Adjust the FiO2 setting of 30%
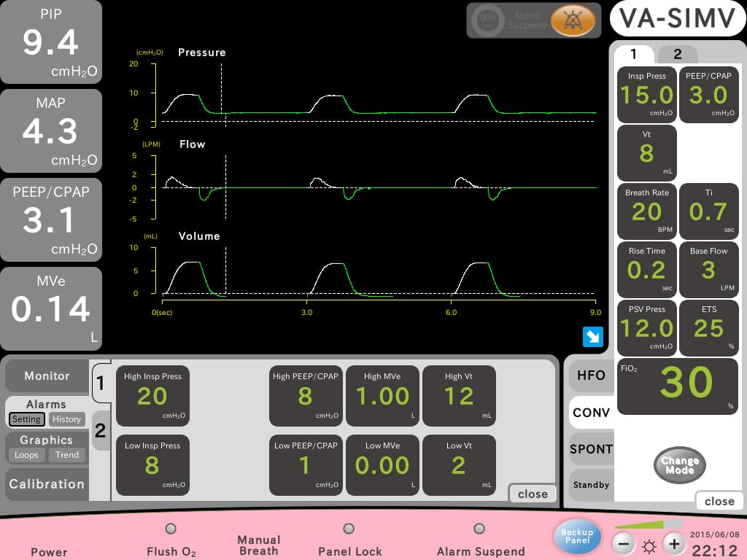This screenshot has height=560, width=747. [x=678, y=386]
